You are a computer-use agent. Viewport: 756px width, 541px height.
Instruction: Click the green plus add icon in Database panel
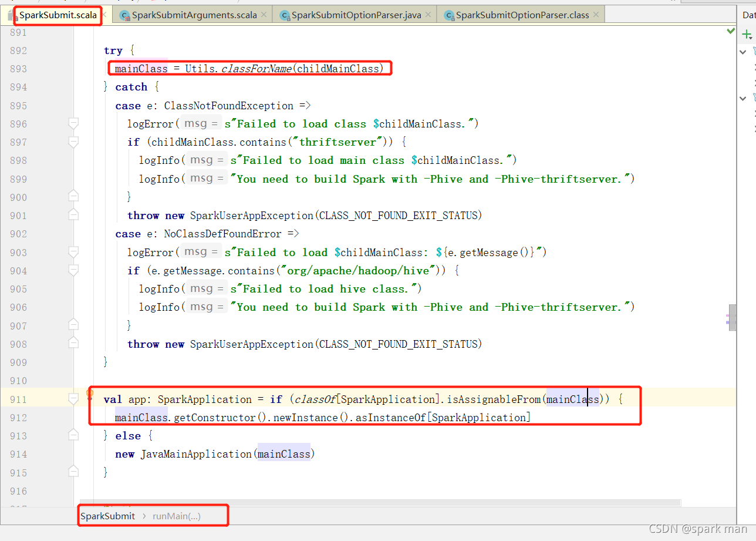coord(747,35)
